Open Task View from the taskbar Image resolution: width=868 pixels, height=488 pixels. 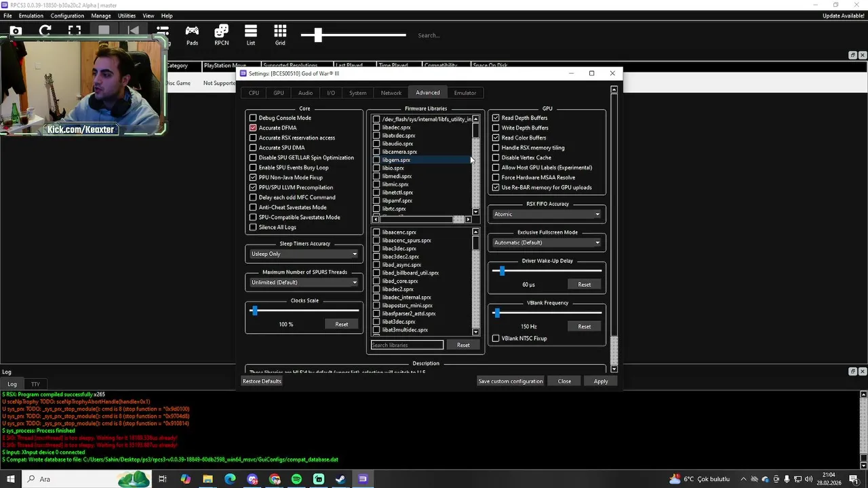coord(163,479)
